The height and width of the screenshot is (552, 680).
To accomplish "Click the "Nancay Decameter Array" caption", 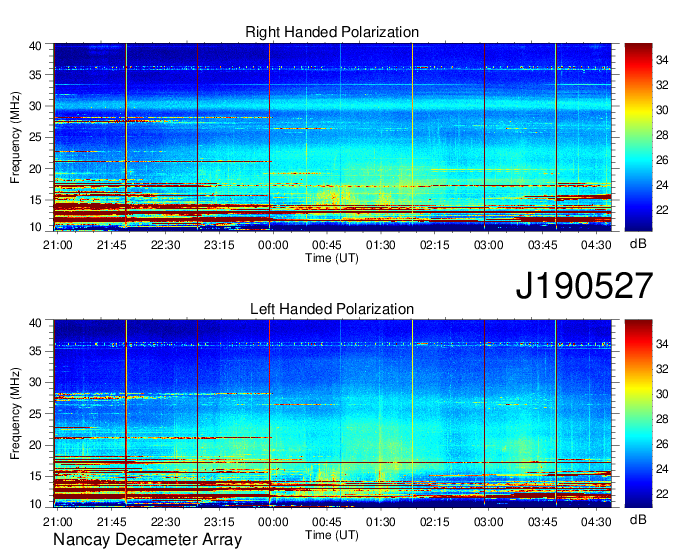I will (147, 540).
